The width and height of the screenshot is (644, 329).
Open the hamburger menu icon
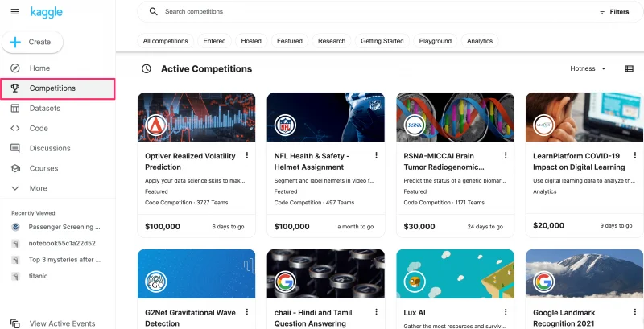click(15, 12)
